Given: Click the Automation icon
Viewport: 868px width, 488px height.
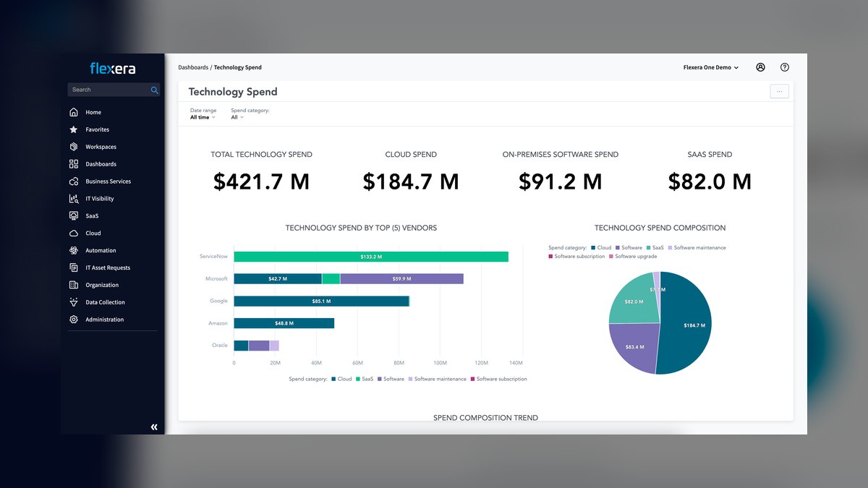Looking at the screenshot, I should pos(74,251).
